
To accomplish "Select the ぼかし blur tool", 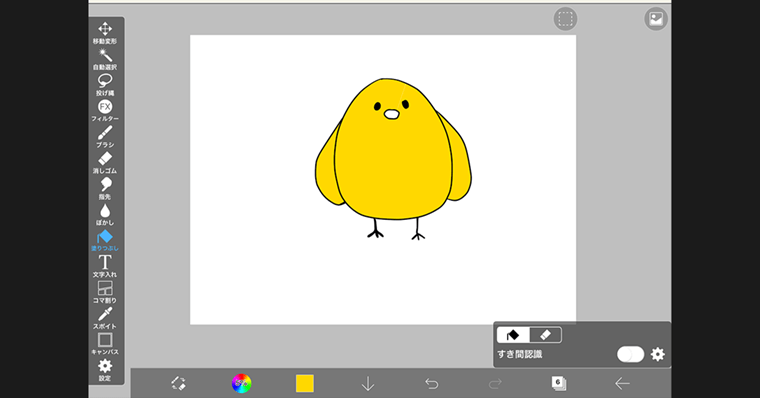I will point(105,214).
